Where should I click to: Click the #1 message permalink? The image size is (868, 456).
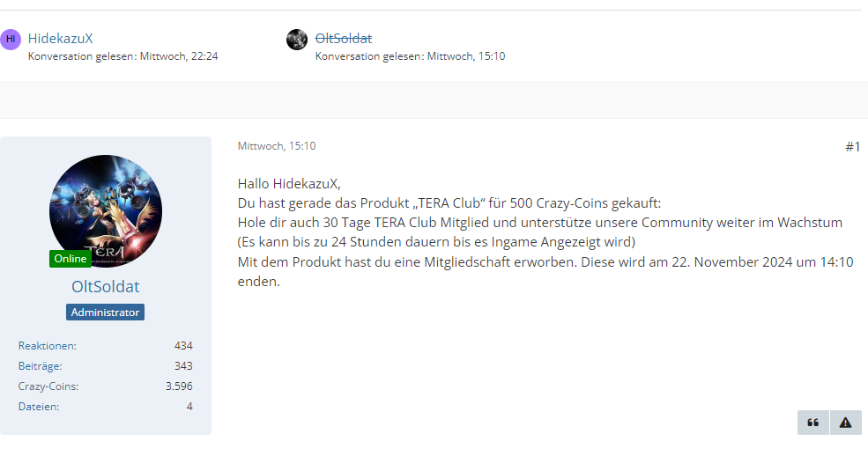[x=852, y=146]
